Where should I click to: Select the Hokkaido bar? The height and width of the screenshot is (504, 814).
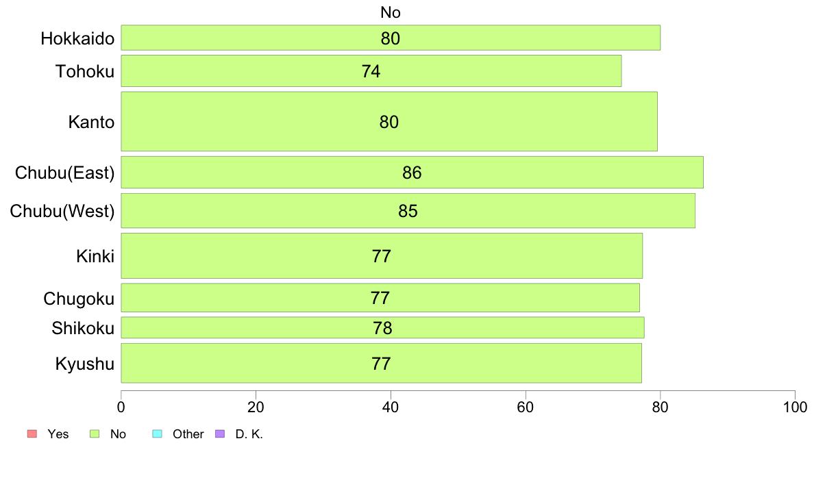tap(391, 38)
